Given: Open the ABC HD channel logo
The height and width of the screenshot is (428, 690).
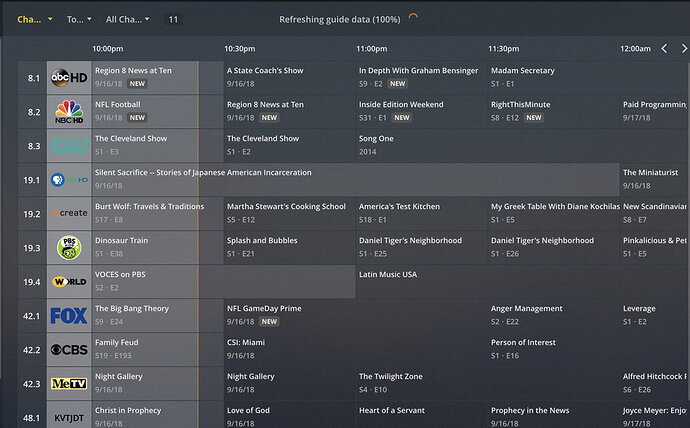Looking at the screenshot, I should coord(69,78).
